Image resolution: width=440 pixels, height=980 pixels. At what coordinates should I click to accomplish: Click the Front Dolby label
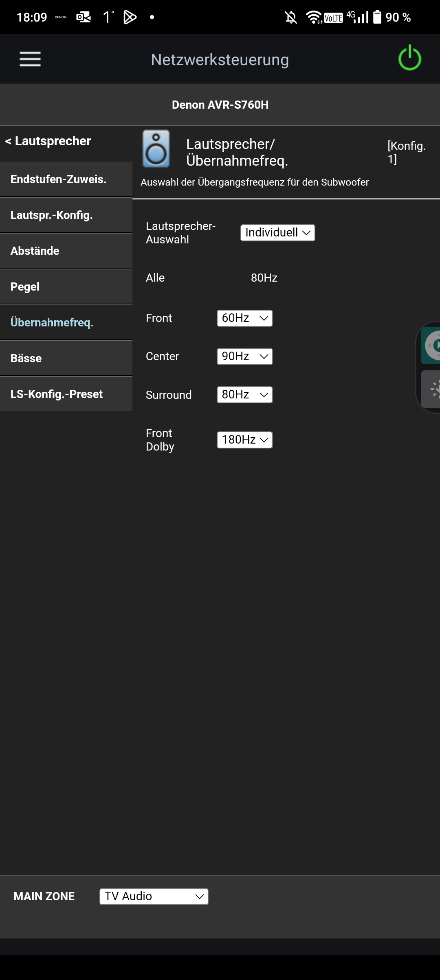click(x=160, y=440)
